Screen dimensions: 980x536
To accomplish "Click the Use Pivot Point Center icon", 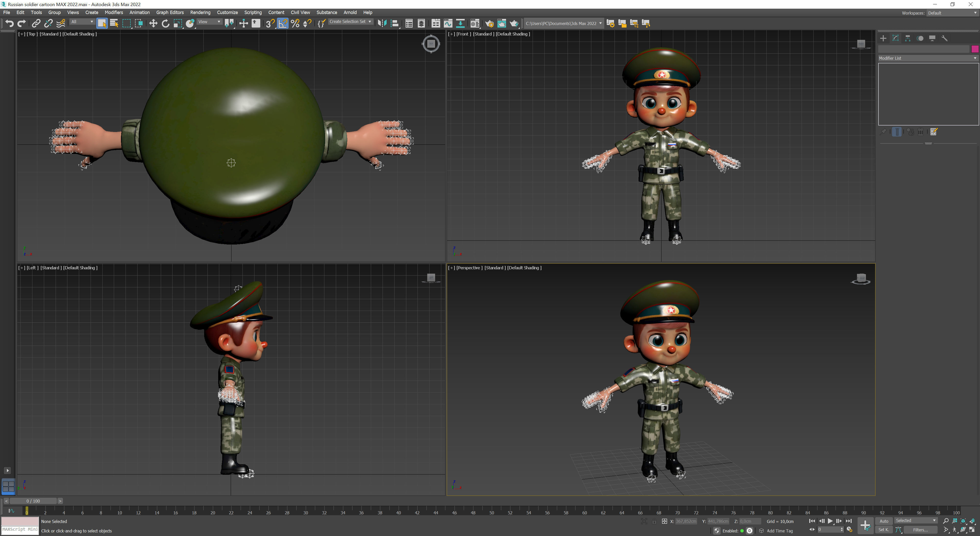I will coord(229,23).
